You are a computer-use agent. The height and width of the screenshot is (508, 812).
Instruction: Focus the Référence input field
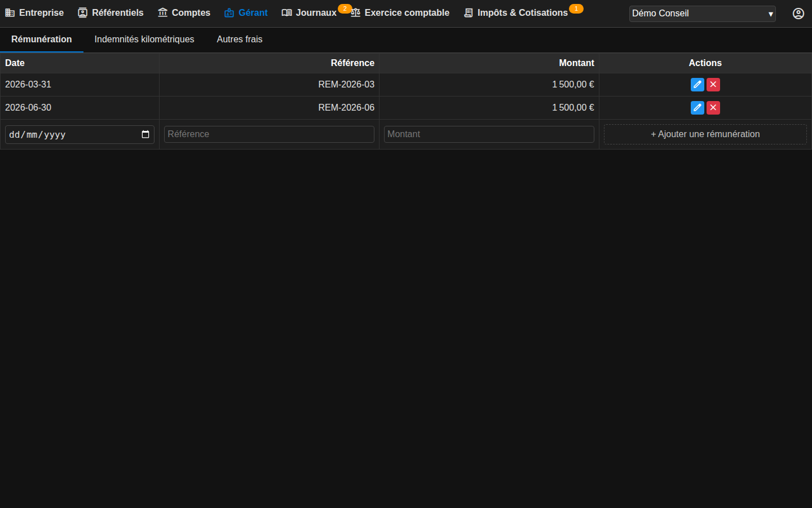(x=269, y=134)
